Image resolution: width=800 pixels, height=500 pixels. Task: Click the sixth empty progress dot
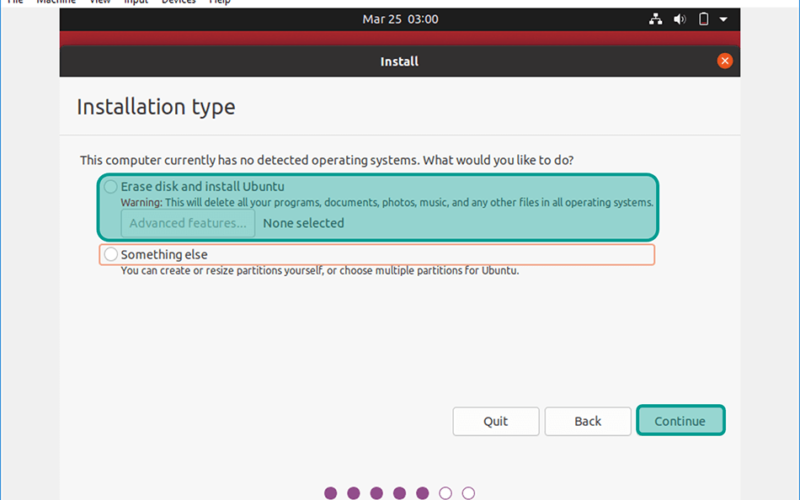coord(445,493)
